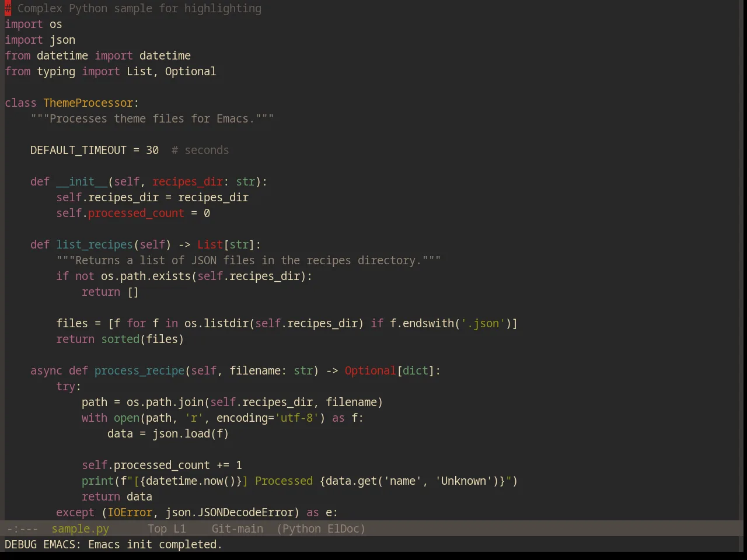Image resolution: width=747 pixels, height=560 pixels.
Task: Click 'Processed' inside the f-string
Action: click(x=284, y=481)
